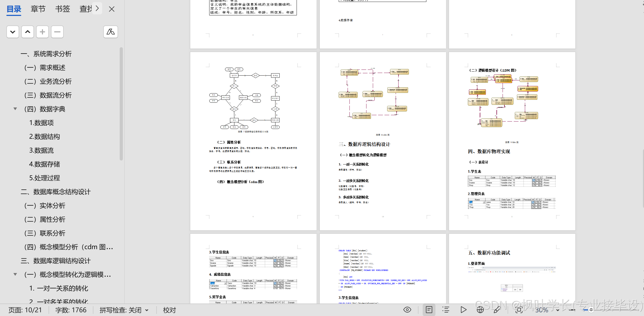Collapse the (一) 概念模型转化为逻辑模 node
The image size is (644, 316).
click(15, 274)
